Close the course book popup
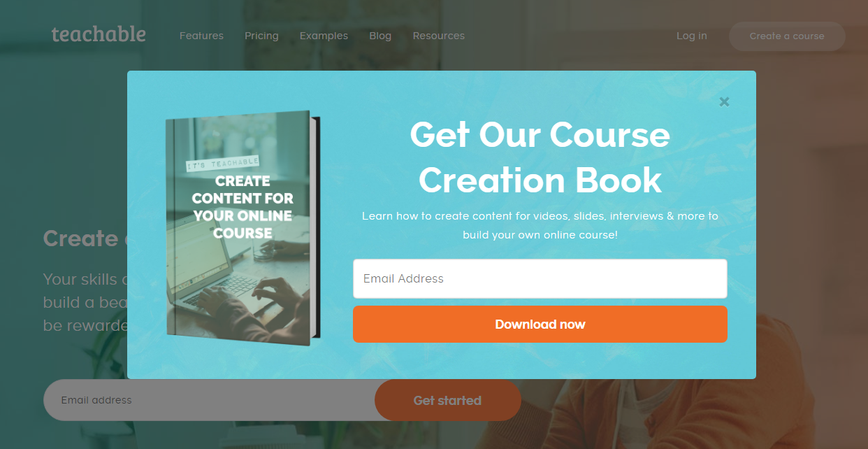 click(x=724, y=101)
